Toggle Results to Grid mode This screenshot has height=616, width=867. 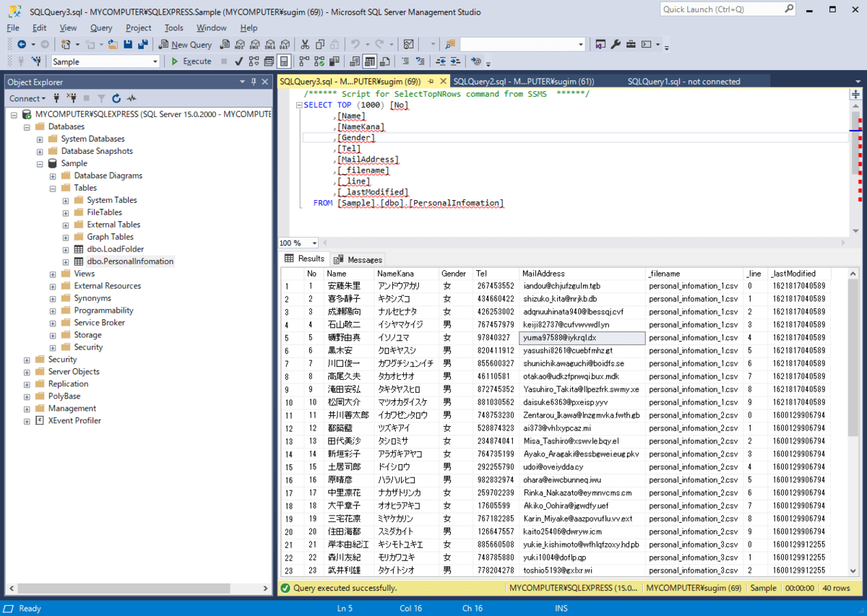369,61
